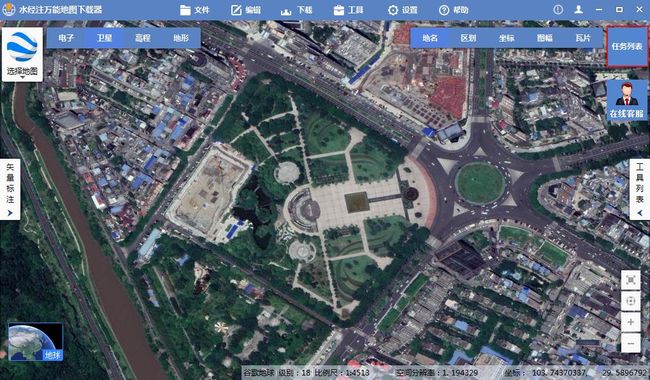The width and height of the screenshot is (650, 380).
Task: Zoom in with the plus button
Action: [631, 322]
